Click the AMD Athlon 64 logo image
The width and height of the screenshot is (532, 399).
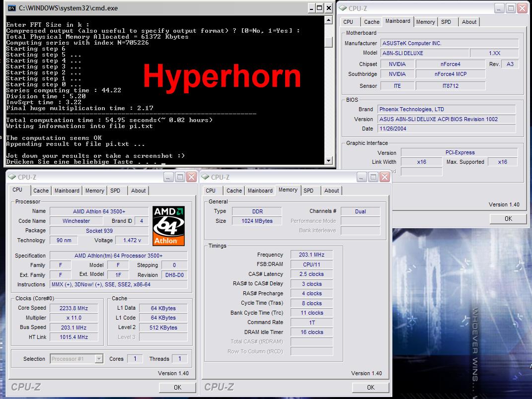168,226
